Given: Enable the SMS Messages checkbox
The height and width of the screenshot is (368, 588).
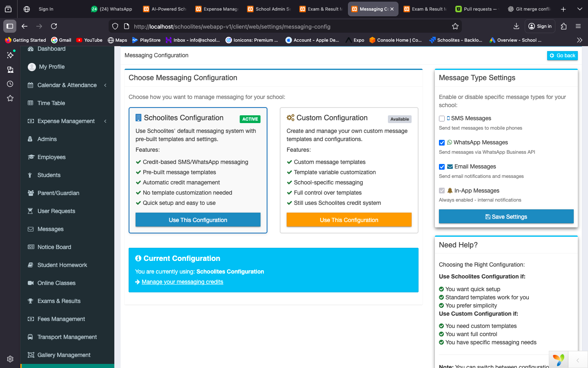Looking at the screenshot, I should click(x=442, y=118).
